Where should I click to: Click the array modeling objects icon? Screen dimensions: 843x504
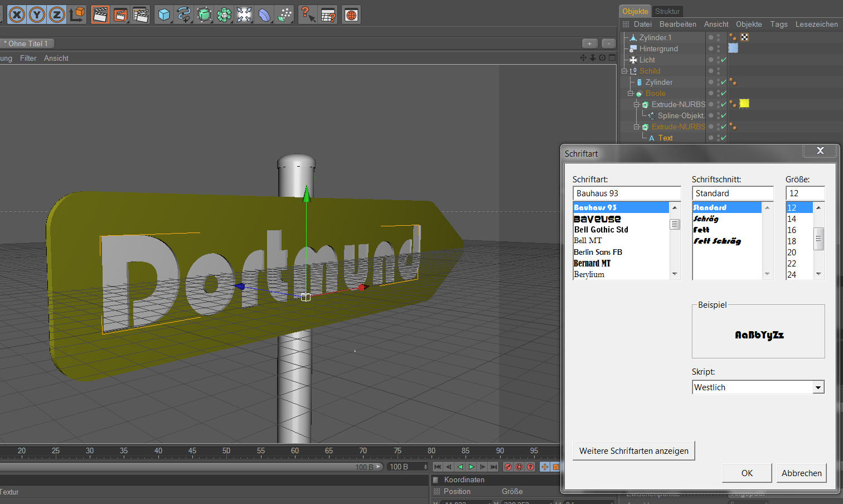(224, 14)
